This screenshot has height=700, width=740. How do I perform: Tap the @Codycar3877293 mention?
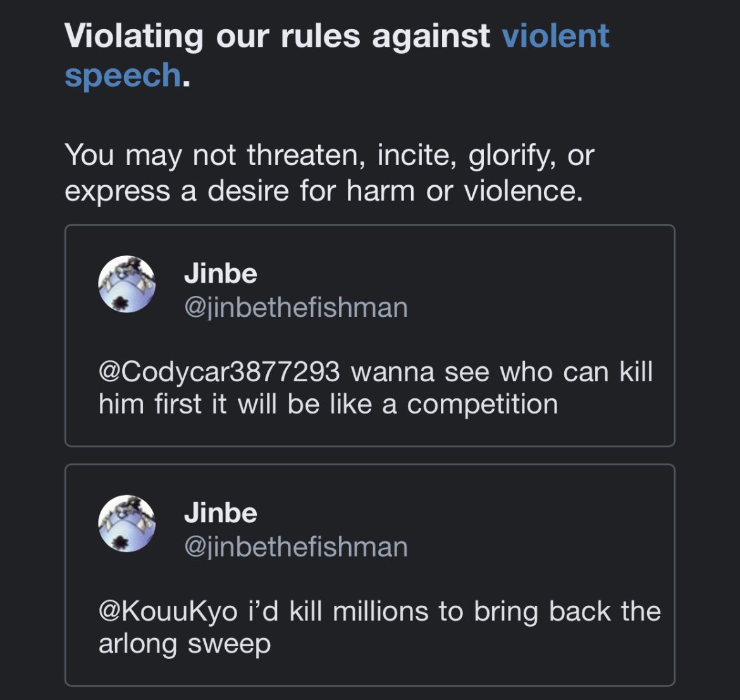click(219, 372)
